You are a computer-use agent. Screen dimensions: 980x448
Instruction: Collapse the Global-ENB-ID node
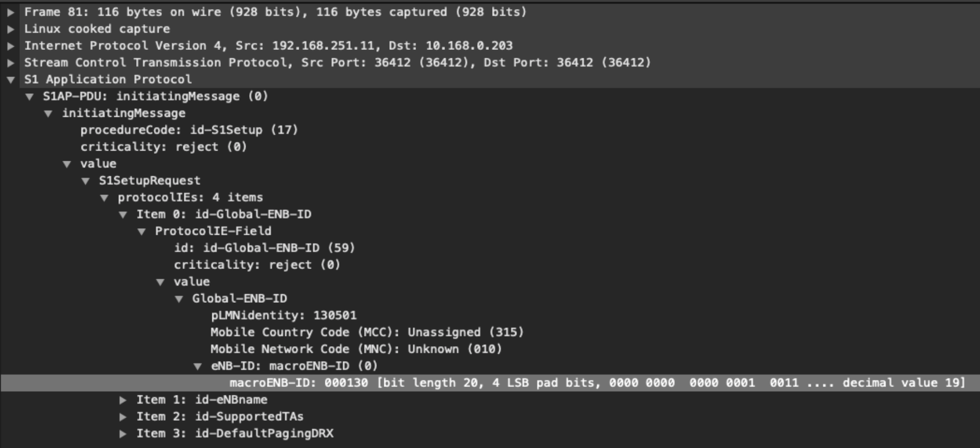coord(180,299)
